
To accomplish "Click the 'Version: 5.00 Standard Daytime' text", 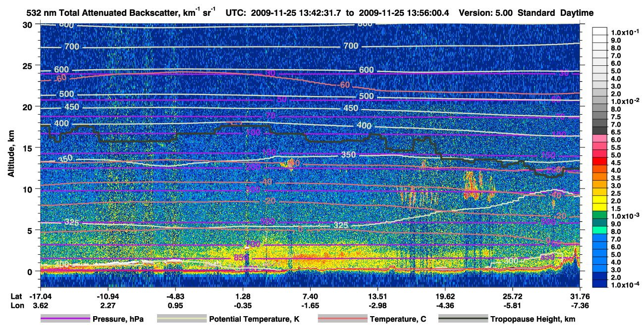I will (526, 13).
